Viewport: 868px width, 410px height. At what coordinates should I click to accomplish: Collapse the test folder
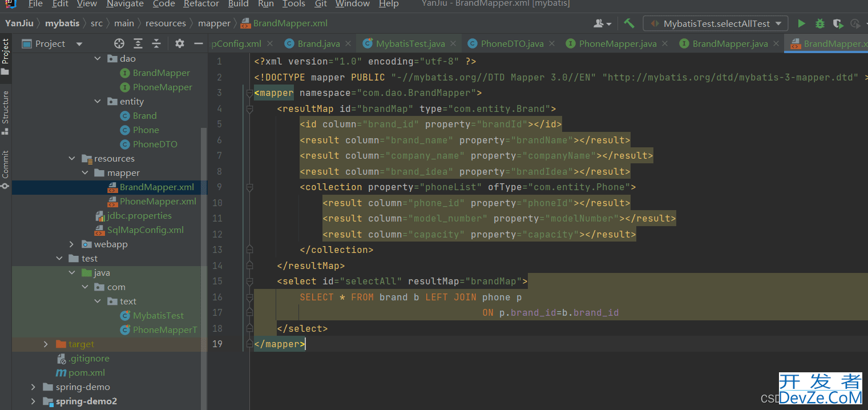pos(59,258)
